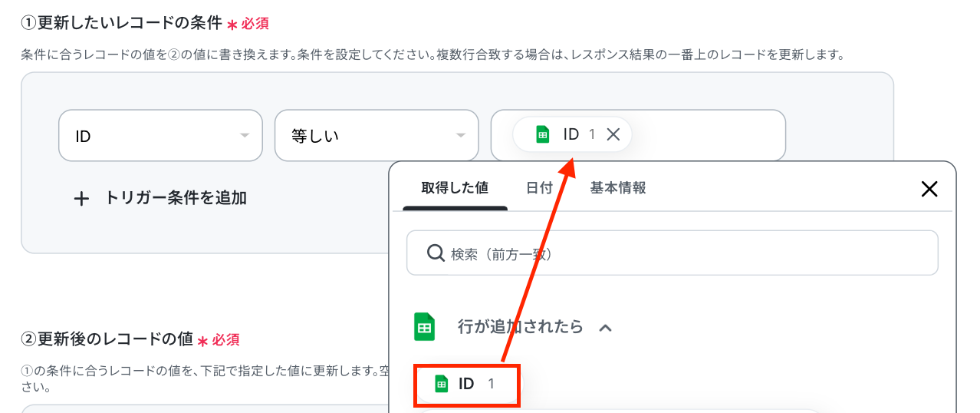Switch to the 日付 tab
The image size is (980, 413).
click(540, 188)
